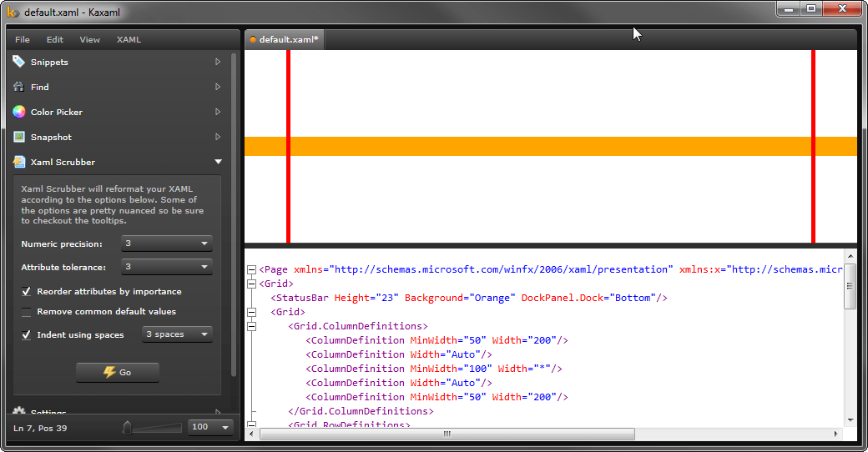The image size is (868, 452).
Task: Click the StatusBar Height="23" code line
Action: [x=469, y=298]
